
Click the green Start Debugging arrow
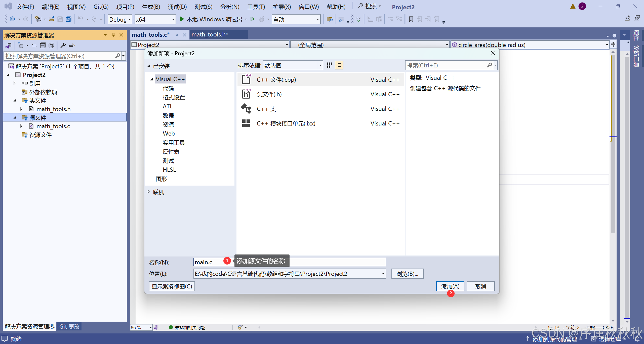tap(182, 19)
